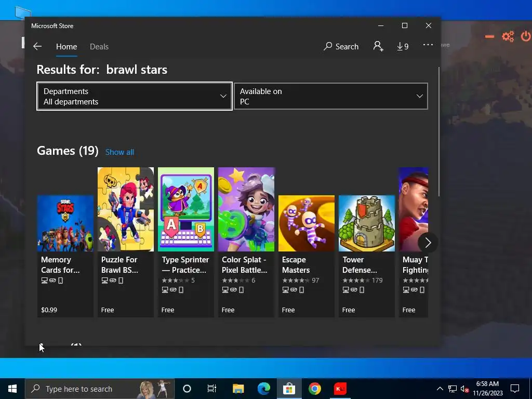The height and width of the screenshot is (399, 532).
Task: Click the network status tray icon
Action: click(453, 389)
